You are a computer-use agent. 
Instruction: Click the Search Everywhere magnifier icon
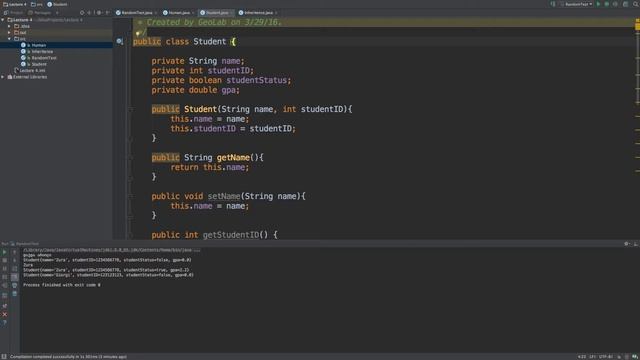[x=636, y=4]
